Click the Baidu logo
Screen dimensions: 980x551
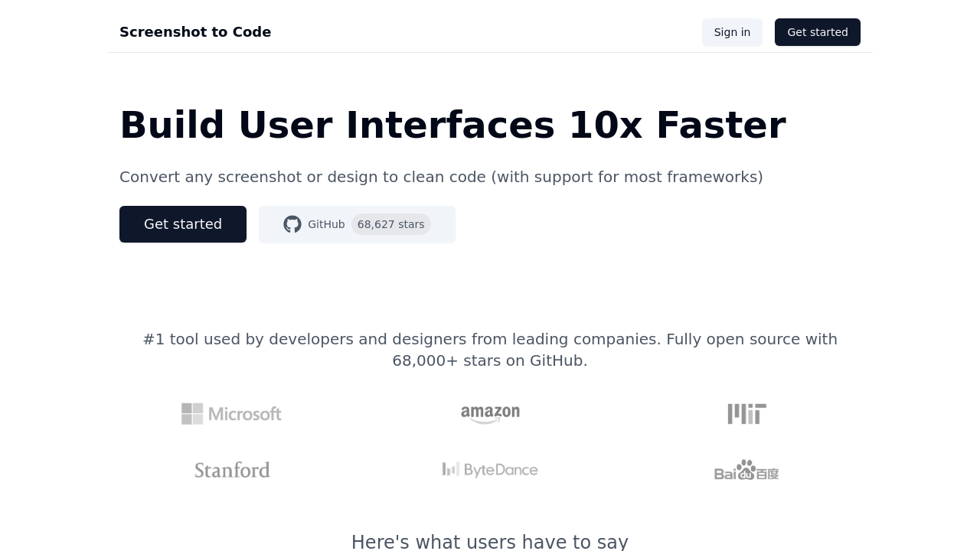[746, 469]
